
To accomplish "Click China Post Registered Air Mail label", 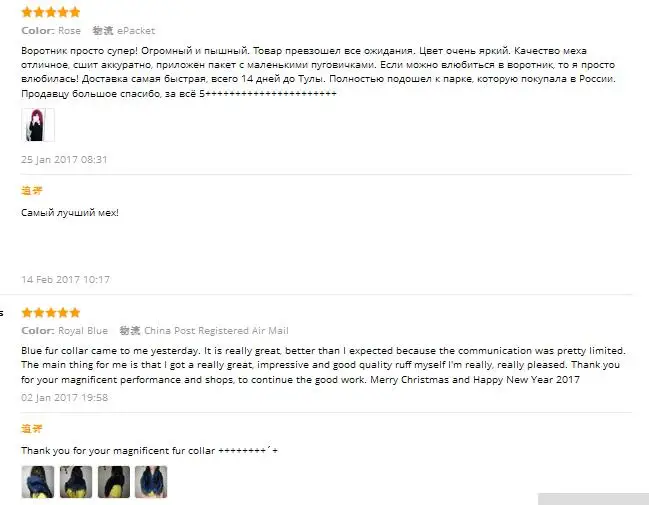I will 216,331.
